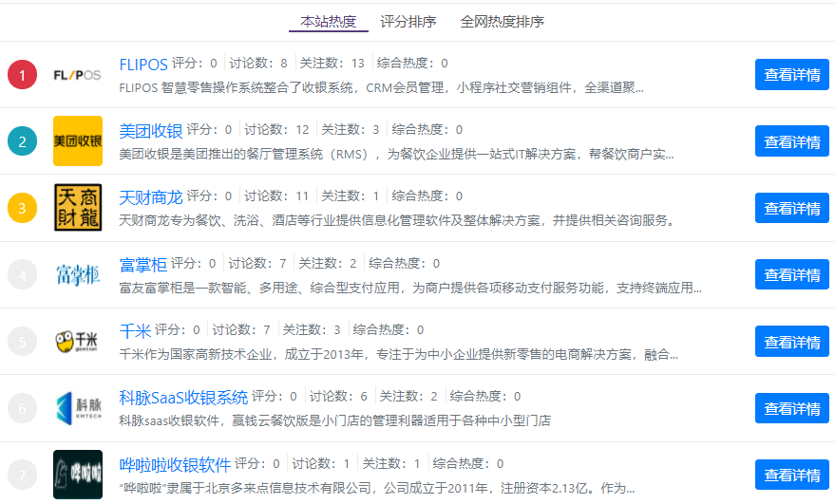Click '评分: 0' in 哗啦啦收银软件 row
Image resolution: width=835 pixels, height=504 pixels.
[257, 464]
